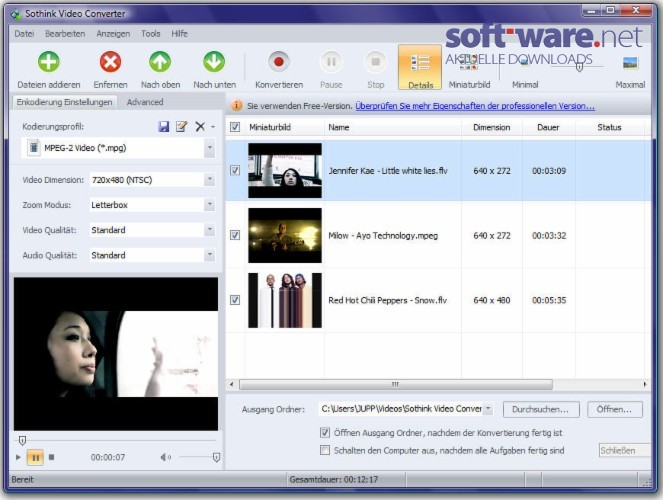Screen dimensions: 663x500
Task: Click the Durchsuchen... button
Action: (540, 409)
